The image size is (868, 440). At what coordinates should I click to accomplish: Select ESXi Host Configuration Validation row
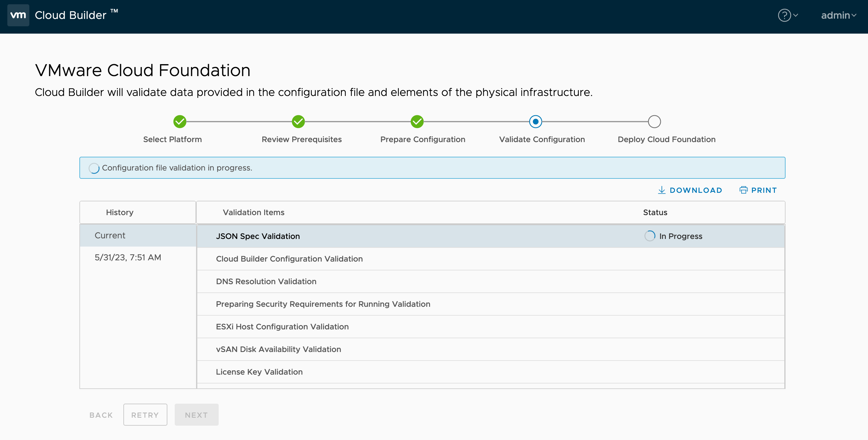coord(491,326)
